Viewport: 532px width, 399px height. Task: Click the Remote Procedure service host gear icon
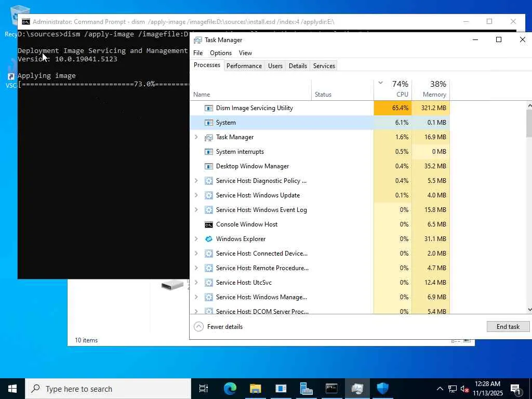(209, 269)
